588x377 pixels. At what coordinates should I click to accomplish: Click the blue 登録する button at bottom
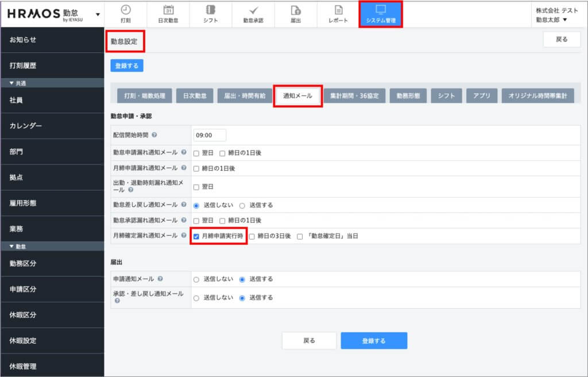coord(374,340)
